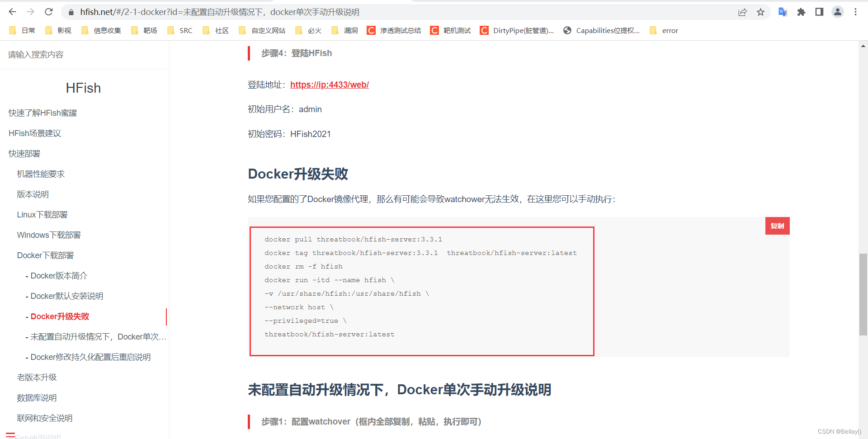Open 老版本升级 sidebar entry
Viewport: 868px width, 439px height.
coord(37,378)
